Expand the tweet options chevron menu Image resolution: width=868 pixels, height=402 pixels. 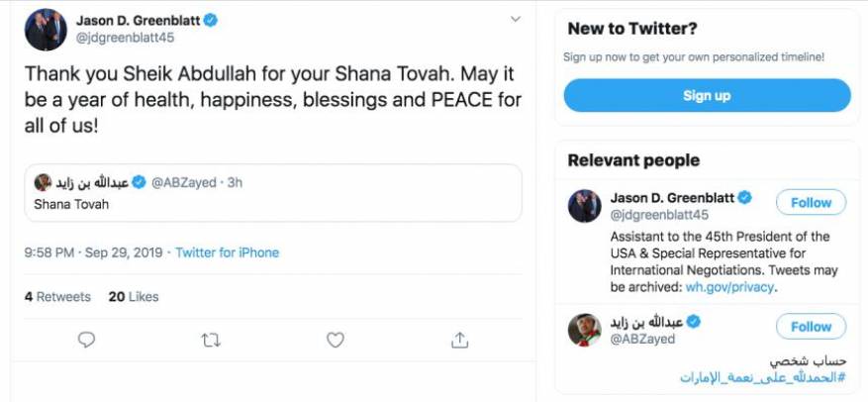pyautogui.click(x=515, y=20)
